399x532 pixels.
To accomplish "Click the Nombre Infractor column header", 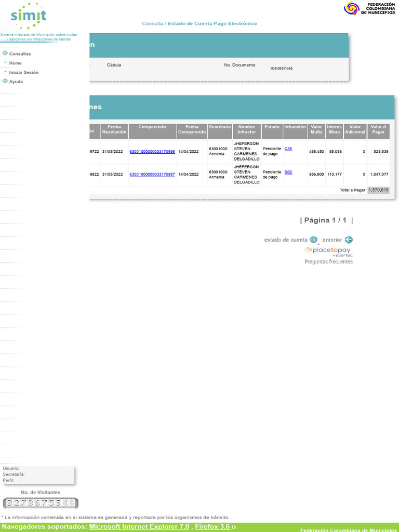I will (x=247, y=131).
